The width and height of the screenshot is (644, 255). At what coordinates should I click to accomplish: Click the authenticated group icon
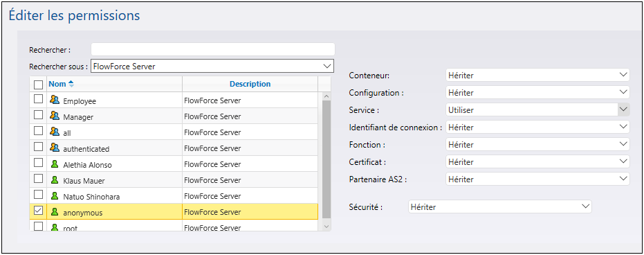pos(55,147)
